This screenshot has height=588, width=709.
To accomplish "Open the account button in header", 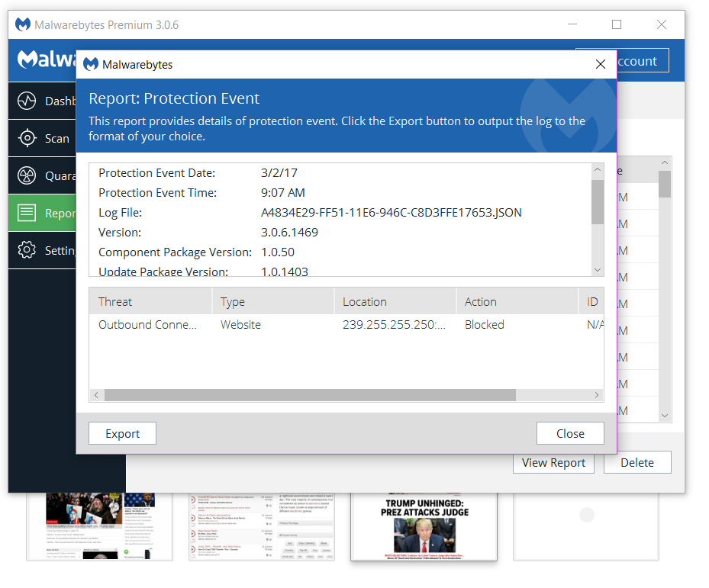I will 642,60.
